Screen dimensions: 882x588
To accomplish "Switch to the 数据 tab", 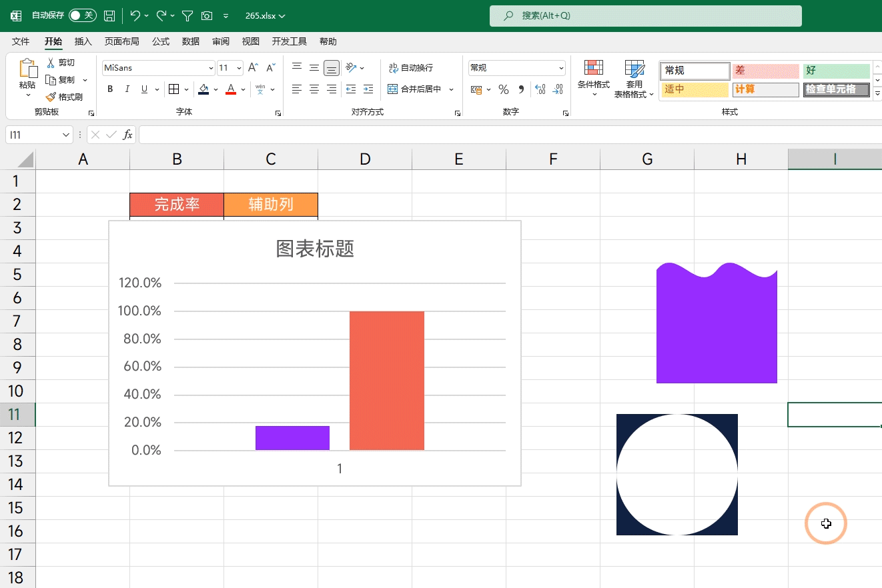I will 191,41.
